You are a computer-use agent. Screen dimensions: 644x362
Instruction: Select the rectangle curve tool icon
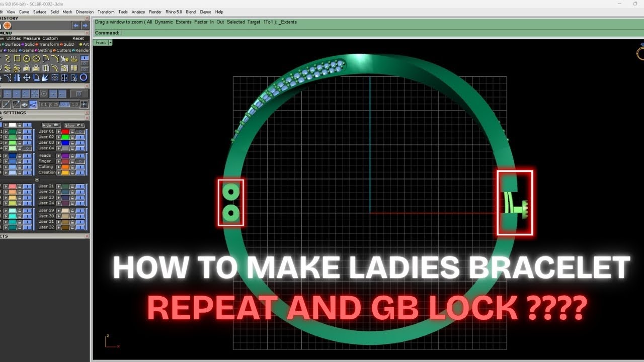[x=17, y=58]
